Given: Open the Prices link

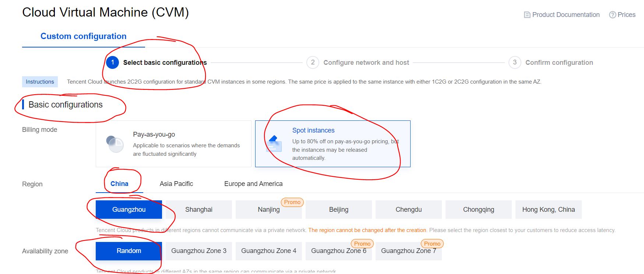Looking at the screenshot, I should [x=626, y=15].
